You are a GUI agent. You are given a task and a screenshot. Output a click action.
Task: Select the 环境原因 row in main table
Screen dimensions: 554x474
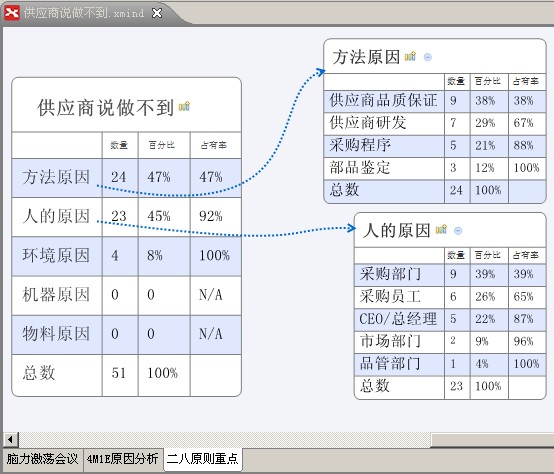click(x=127, y=256)
